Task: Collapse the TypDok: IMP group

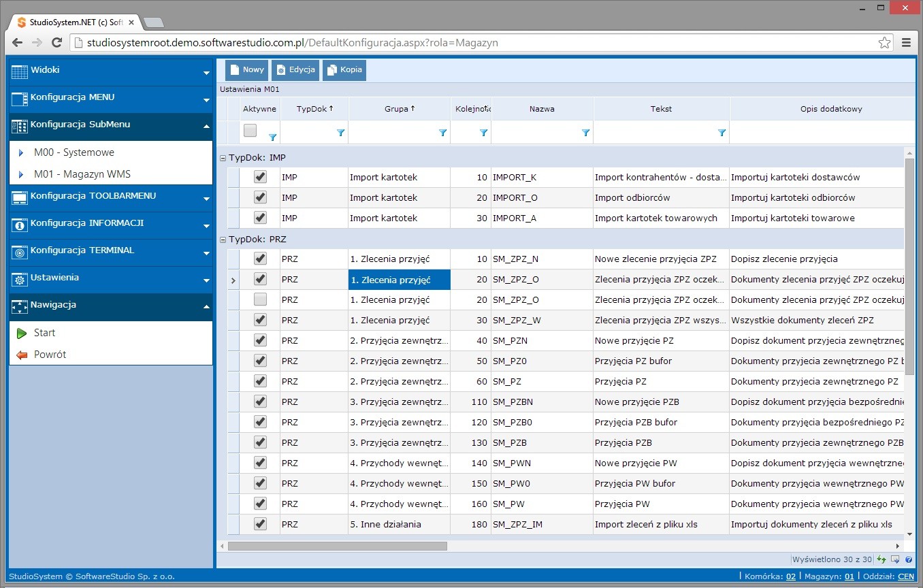Action: click(223, 158)
